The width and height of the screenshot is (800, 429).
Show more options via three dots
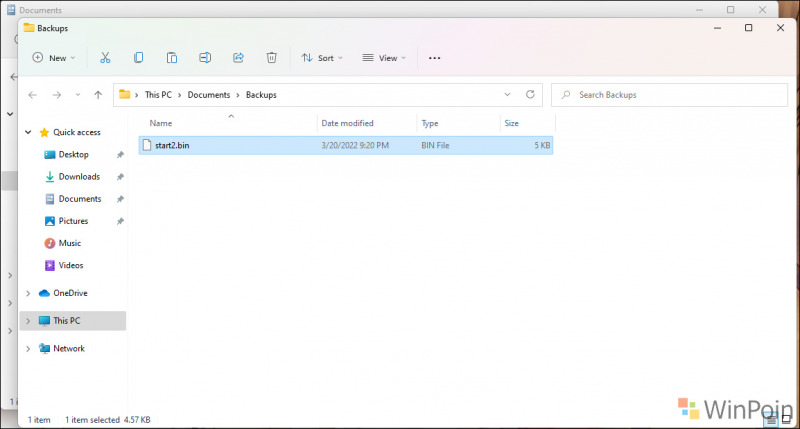coord(435,58)
